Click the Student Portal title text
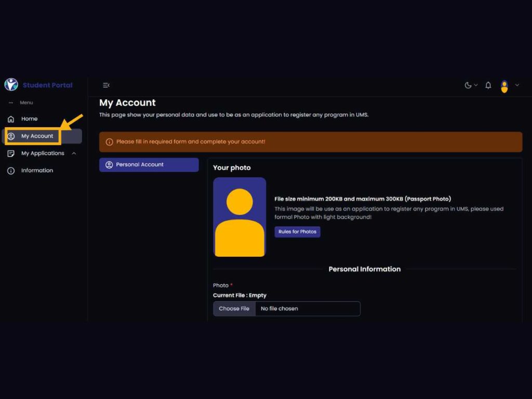The width and height of the screenshot is (532, 399). pyautogui.click(x=47, y=85)
